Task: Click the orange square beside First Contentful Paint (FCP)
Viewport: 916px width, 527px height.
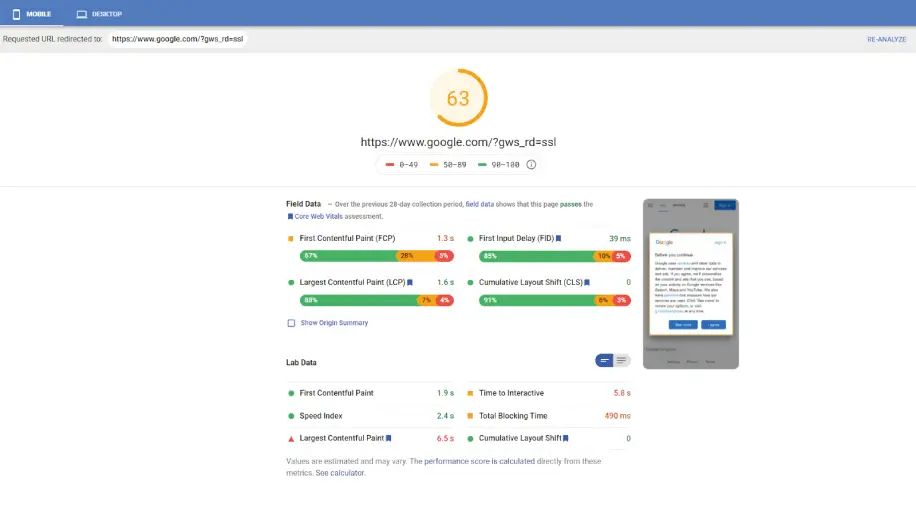Action: click(291, 238)
